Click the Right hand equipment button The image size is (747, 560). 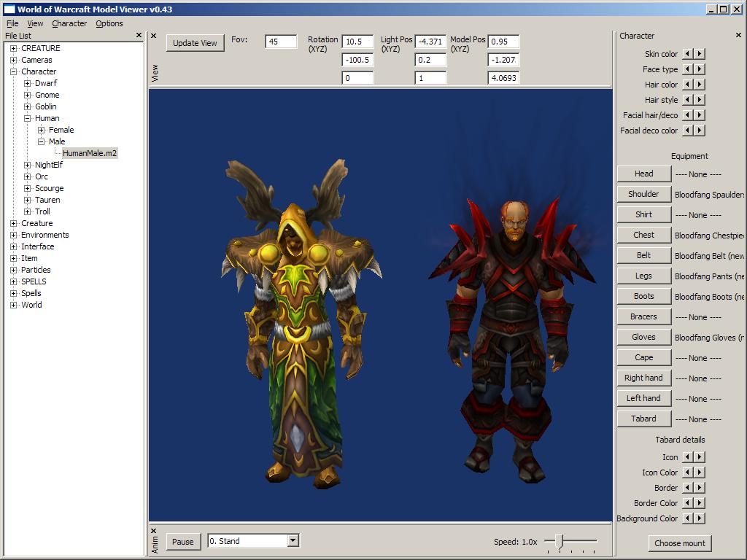pos(643,378)
